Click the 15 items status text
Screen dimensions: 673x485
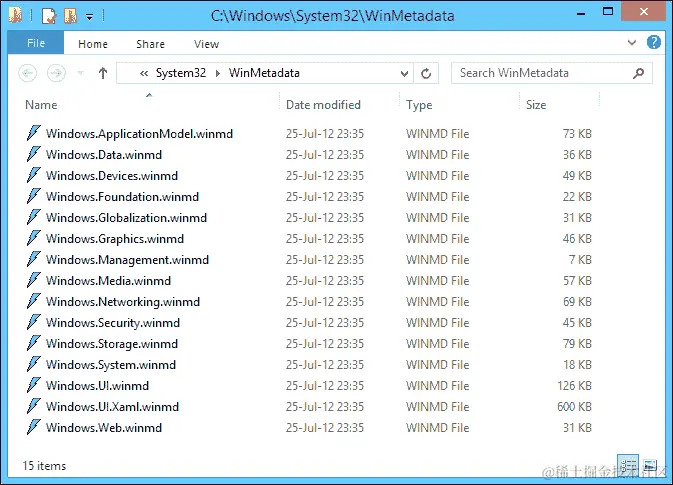pos(44,466)
